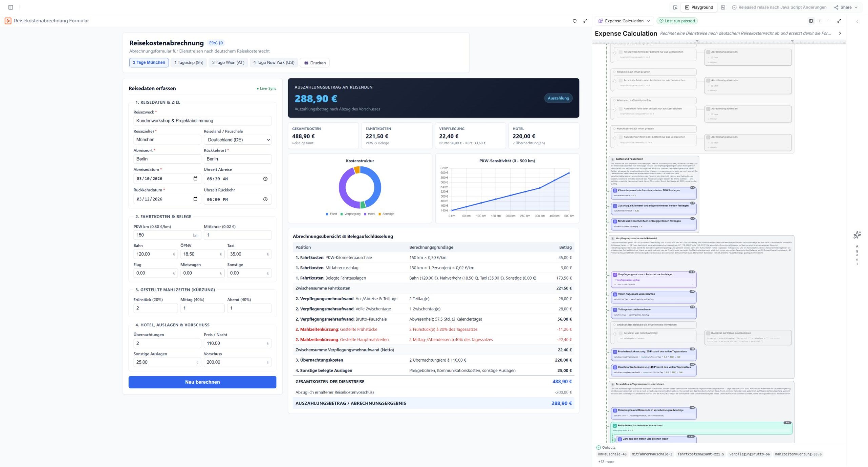
Task: Click the Vorschuss amount field
Action: point(237,362)
